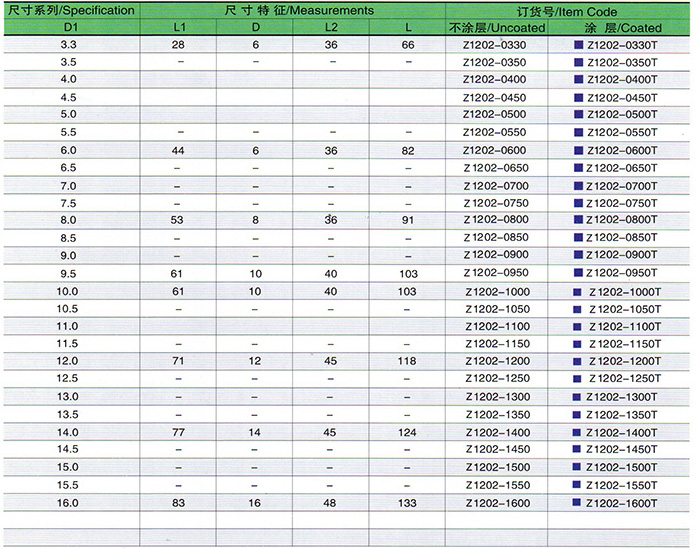Image resolution: width=699 pixels, height=548 pixels.
Task: Click blue square next to Z1202-1400T
Action: pos(579,431)
